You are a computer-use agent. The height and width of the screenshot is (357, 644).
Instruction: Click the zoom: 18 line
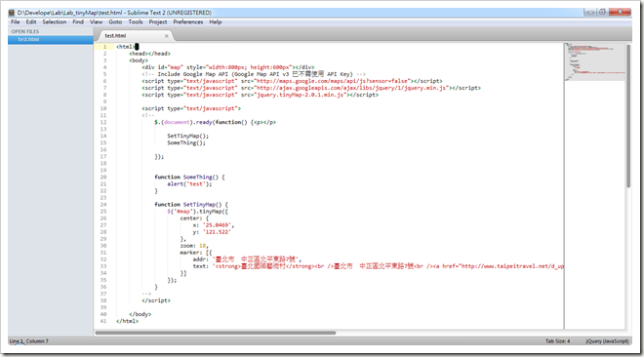[x=194, y=246]
